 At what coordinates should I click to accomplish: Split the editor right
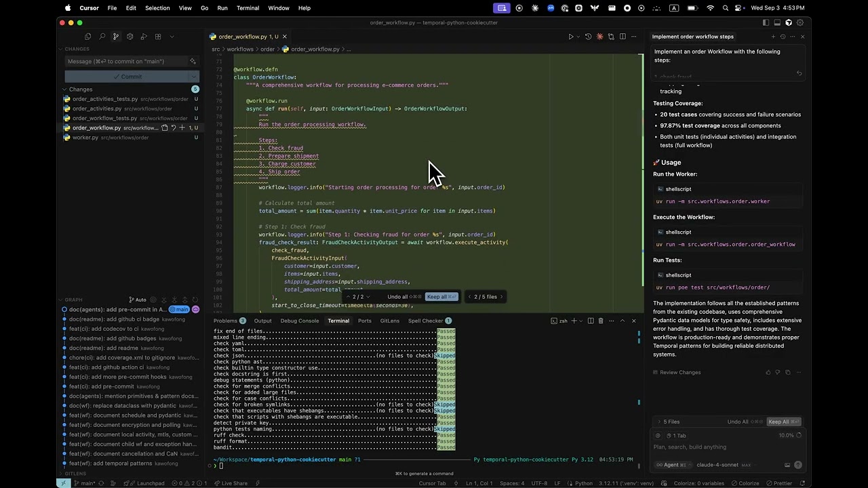622,37
